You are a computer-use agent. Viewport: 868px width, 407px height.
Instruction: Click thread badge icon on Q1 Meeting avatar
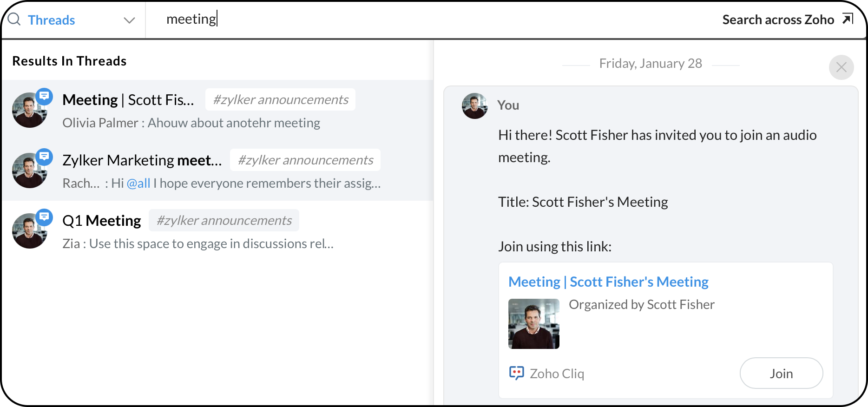(45, 217)
